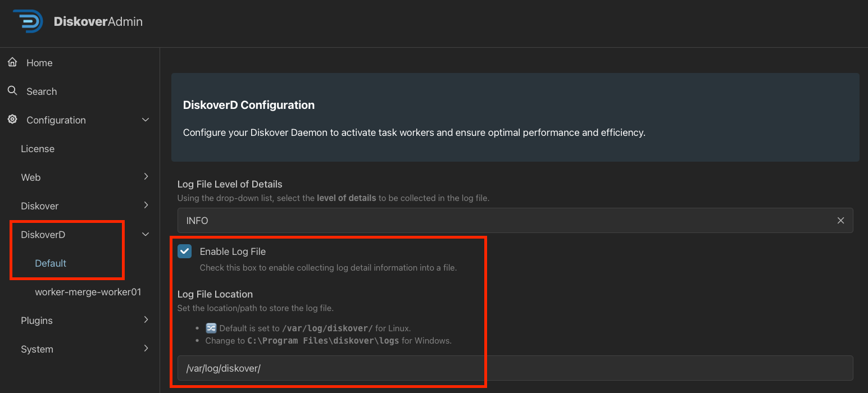Click the Home sidebar entry
Screen dimensions: 868x393
click(x=39, y=62)
